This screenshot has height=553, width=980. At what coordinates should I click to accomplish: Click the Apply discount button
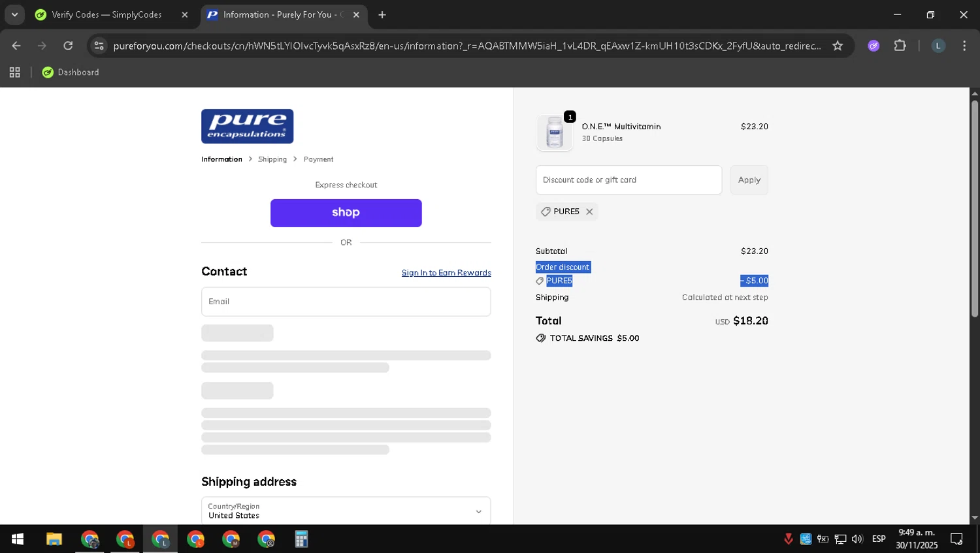pyautogui.click(x=749, y=180)
